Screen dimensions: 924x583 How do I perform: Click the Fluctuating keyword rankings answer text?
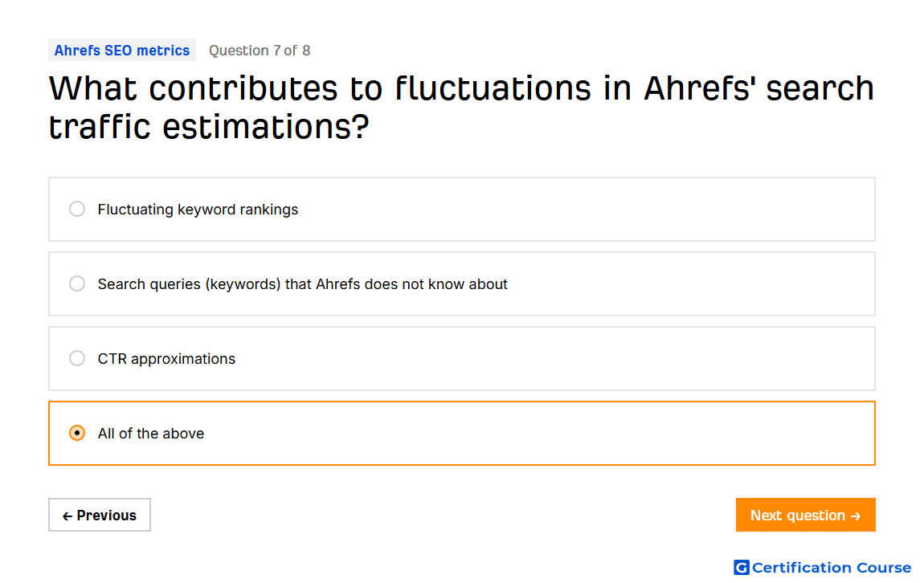198,209
